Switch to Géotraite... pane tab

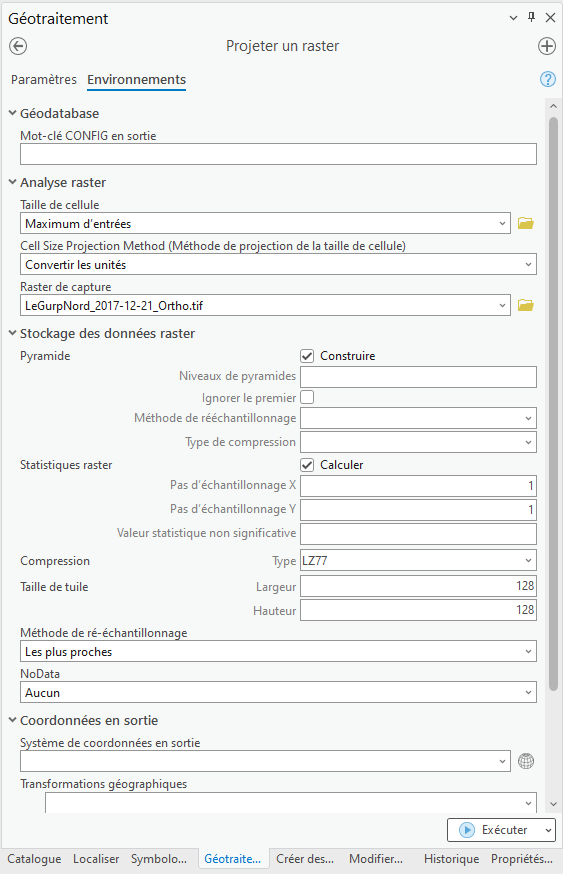232,859
